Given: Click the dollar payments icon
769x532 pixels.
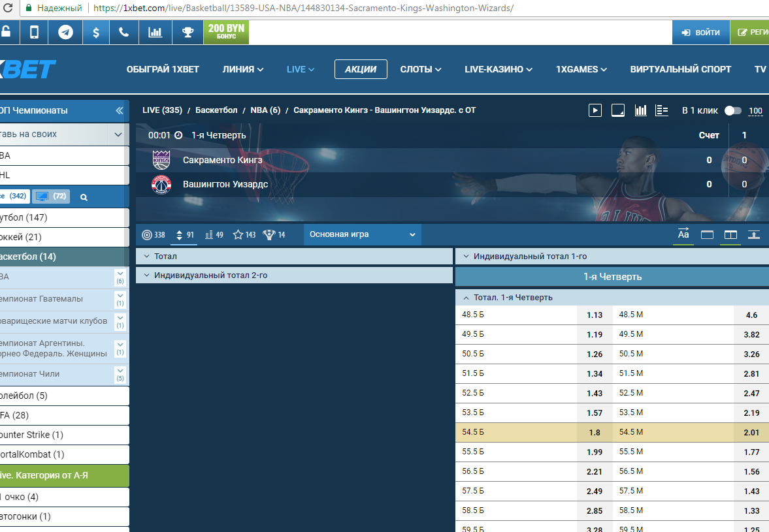Looking at the screenshot, I should [x=96, y=33].
